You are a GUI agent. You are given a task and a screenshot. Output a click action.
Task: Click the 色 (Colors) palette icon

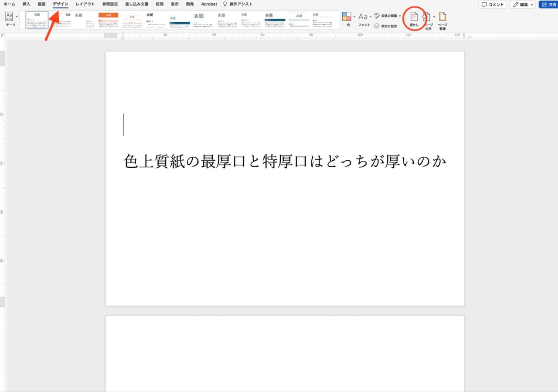(347, 17)
